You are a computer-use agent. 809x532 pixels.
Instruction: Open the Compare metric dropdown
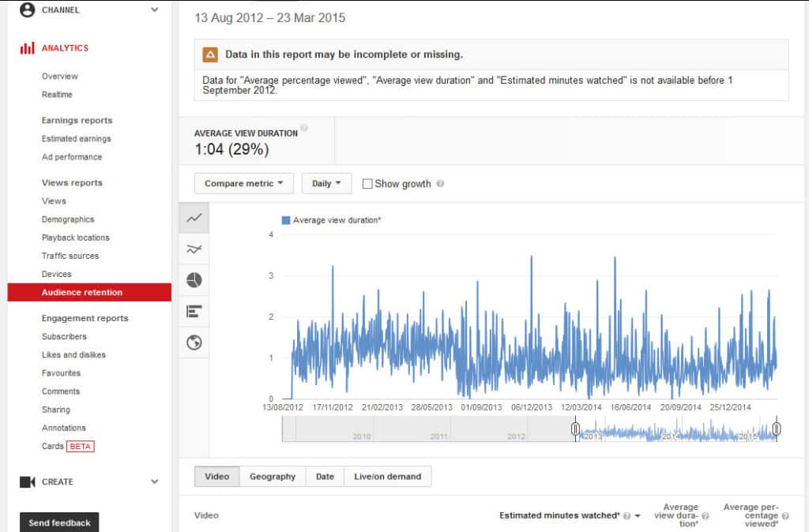pyautogui.click(x=244, y=184)
